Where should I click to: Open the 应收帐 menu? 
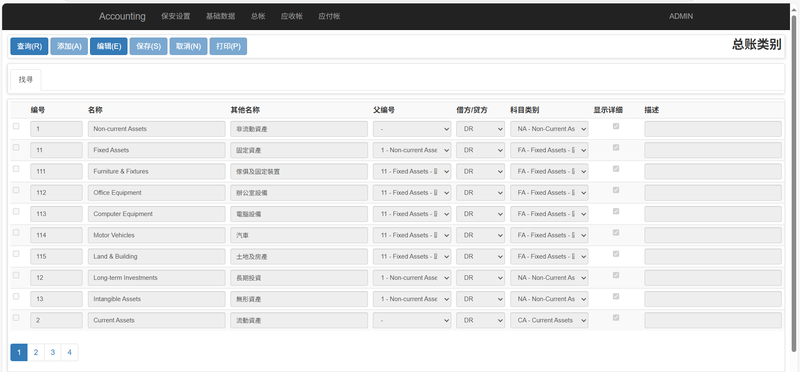[291, 16]
